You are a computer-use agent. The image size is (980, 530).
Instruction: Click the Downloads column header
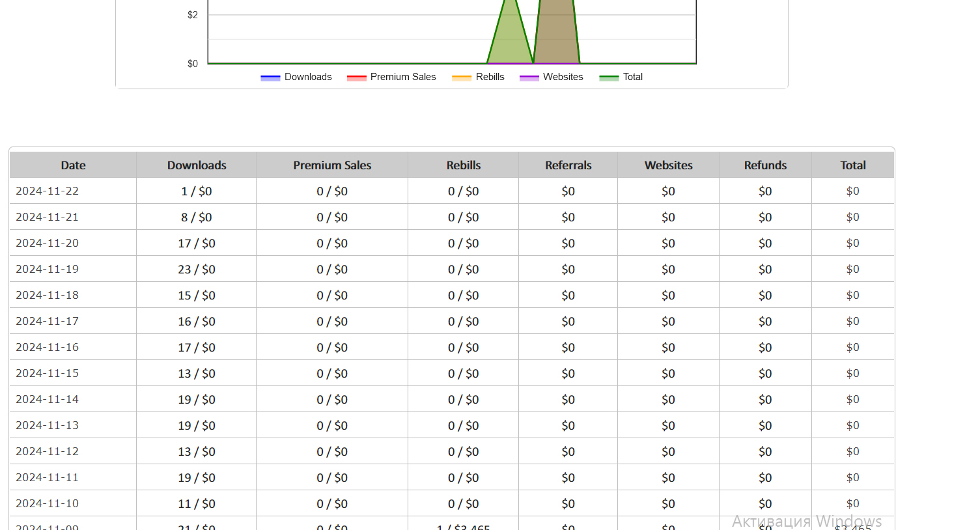coord(197,165)
